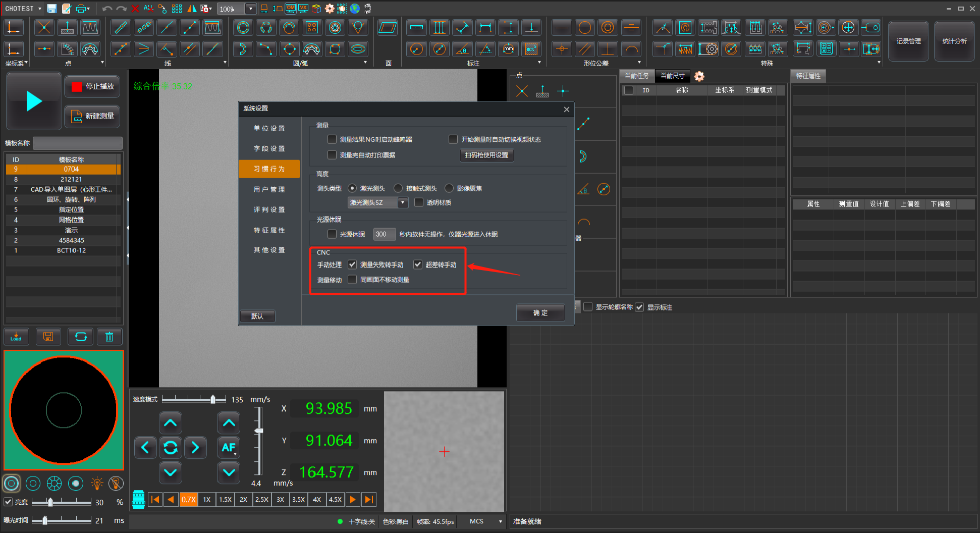Click the gear icon beside 当前尺寸 tab
Viewport: 980px width, 533px height.
coord(699,76)
